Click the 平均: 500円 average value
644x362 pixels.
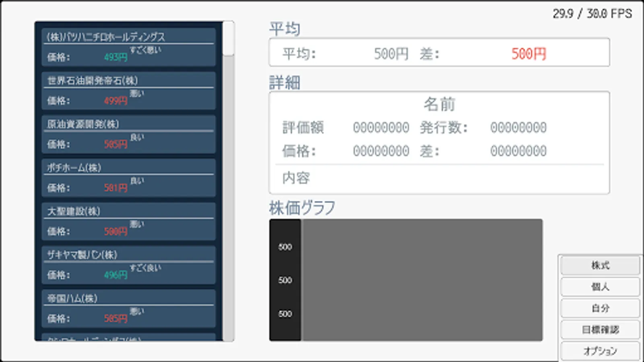click(391, 54)
